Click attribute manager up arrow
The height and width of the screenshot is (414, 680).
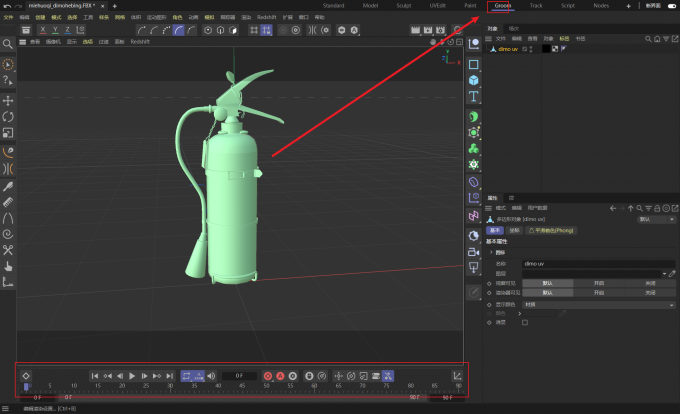click(x=631, y=209)
